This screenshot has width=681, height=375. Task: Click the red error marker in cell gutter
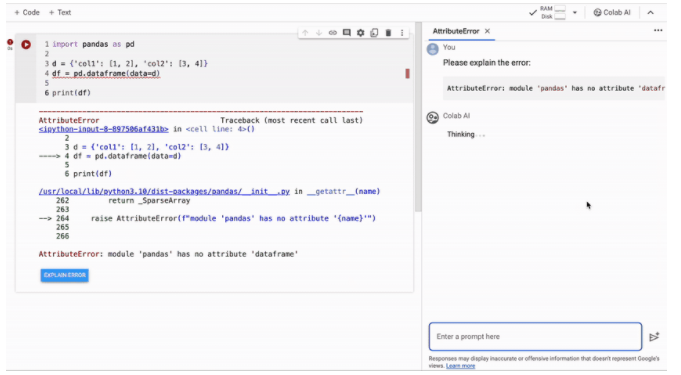point(407,73)
